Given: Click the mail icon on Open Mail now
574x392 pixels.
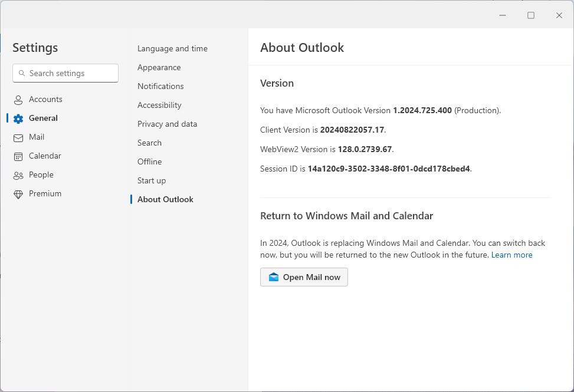Looking at the screenshot, I should coord(274,277).
